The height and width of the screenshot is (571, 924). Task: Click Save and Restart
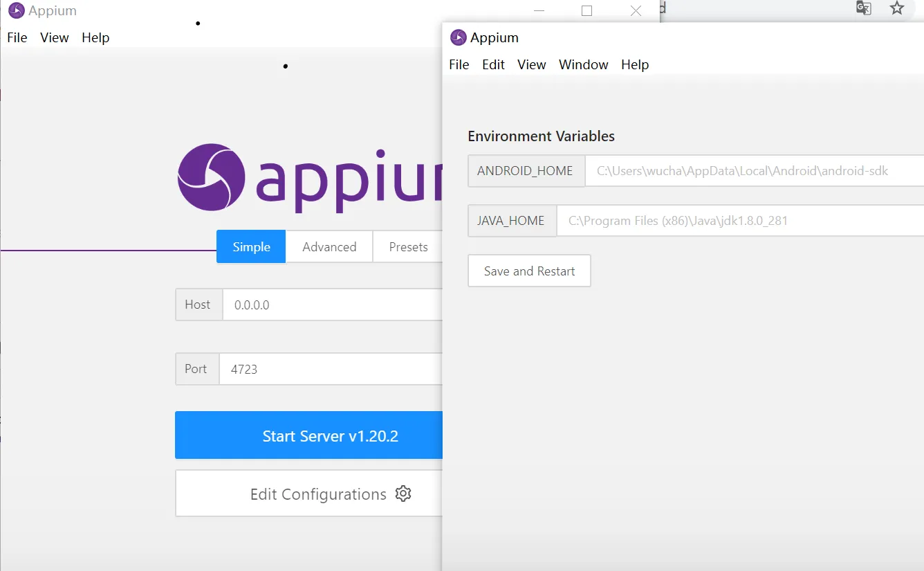(x=530, y=271)
